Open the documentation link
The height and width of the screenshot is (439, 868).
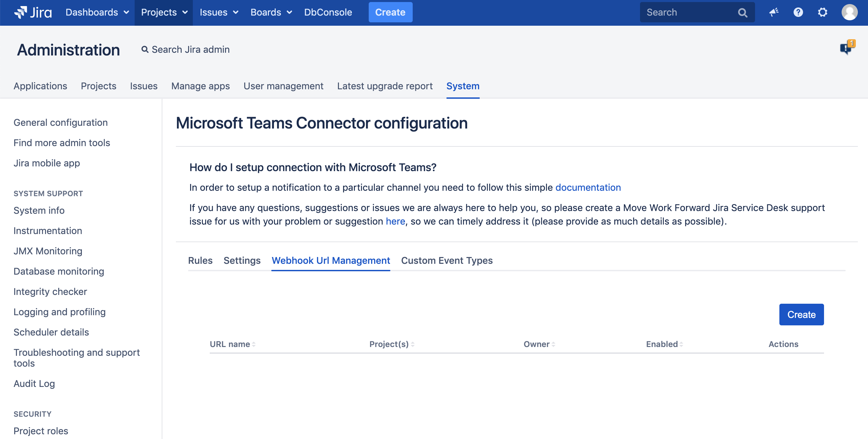tap(588, 187)
